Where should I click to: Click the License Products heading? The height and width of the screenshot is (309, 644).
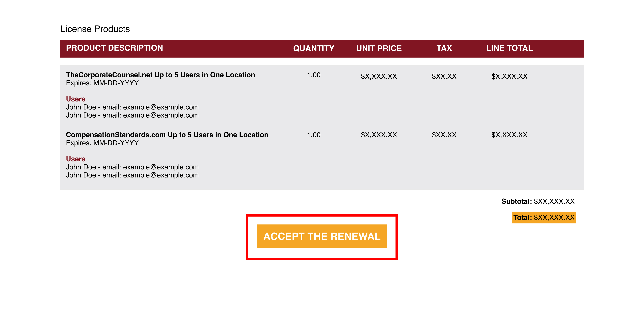[95, 29]
